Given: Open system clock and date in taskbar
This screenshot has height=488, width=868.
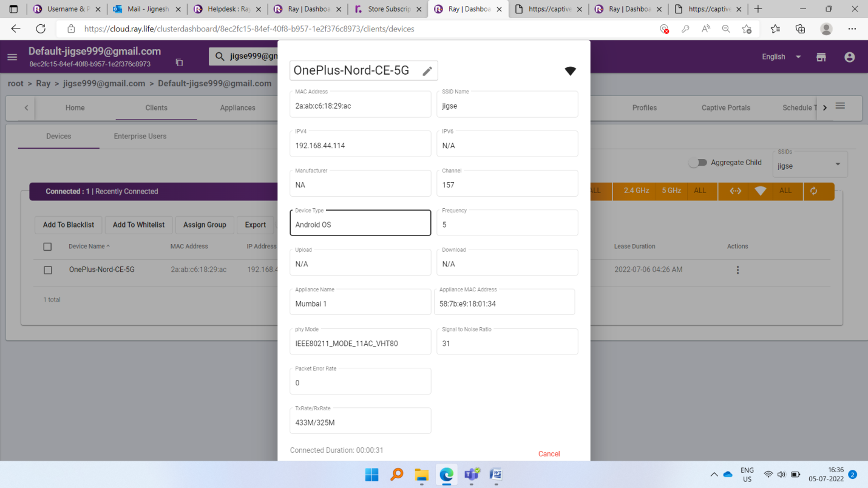Looking at the screenshot, I should click(826, 474).
